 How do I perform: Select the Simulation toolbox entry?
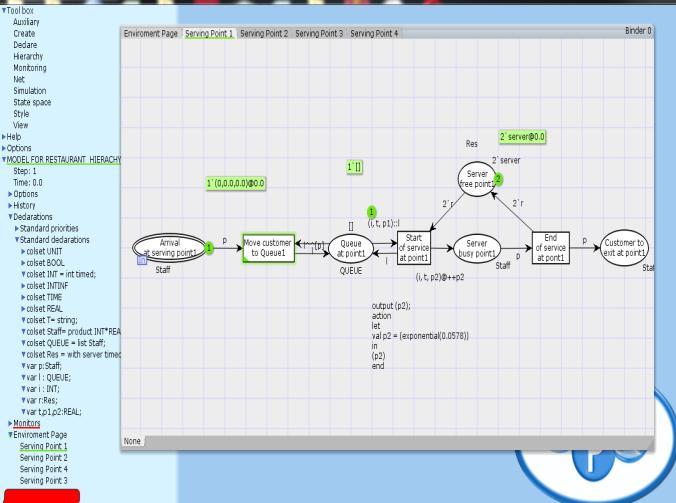coord(30,91)
